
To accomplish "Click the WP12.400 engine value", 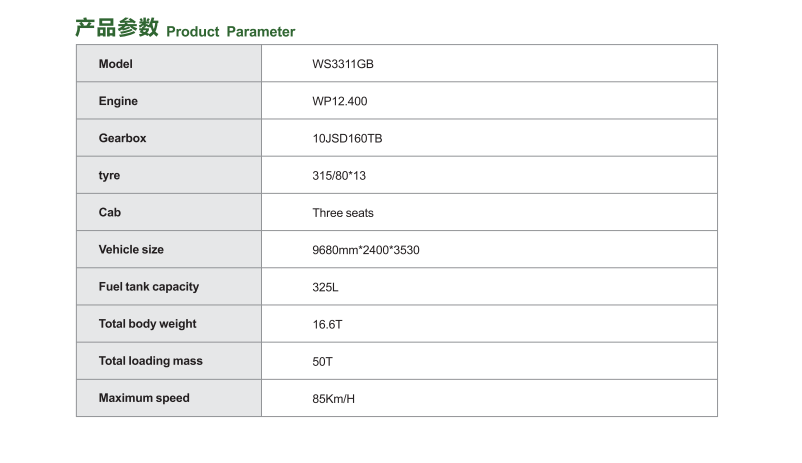I will [340, 101].
